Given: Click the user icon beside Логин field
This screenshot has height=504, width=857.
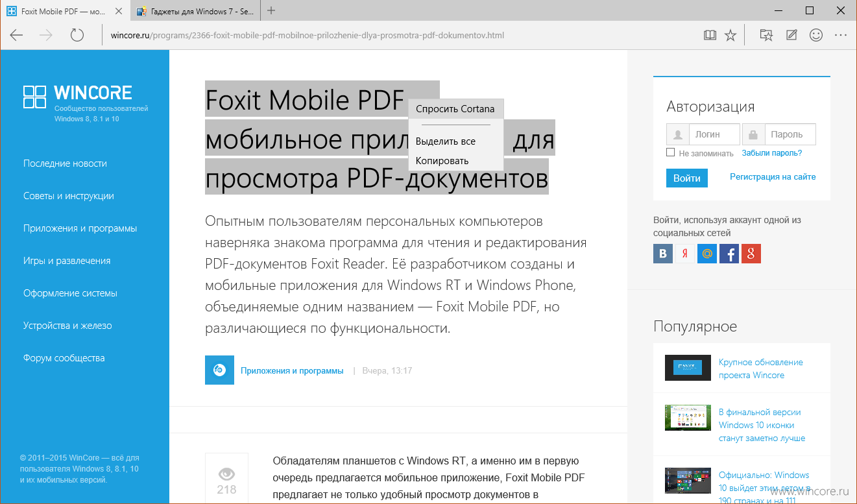Looking at the screenshot, I should pos(678,134).
